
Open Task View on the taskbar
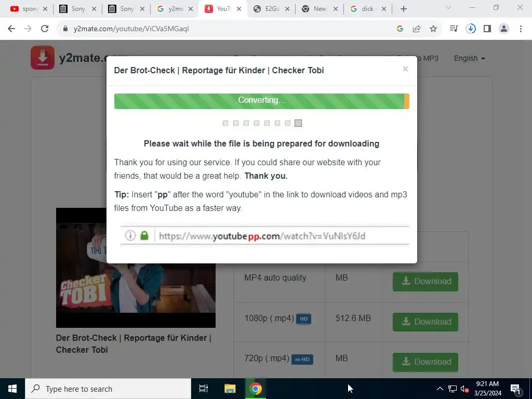pyautogui.click(x=204, y=389)
